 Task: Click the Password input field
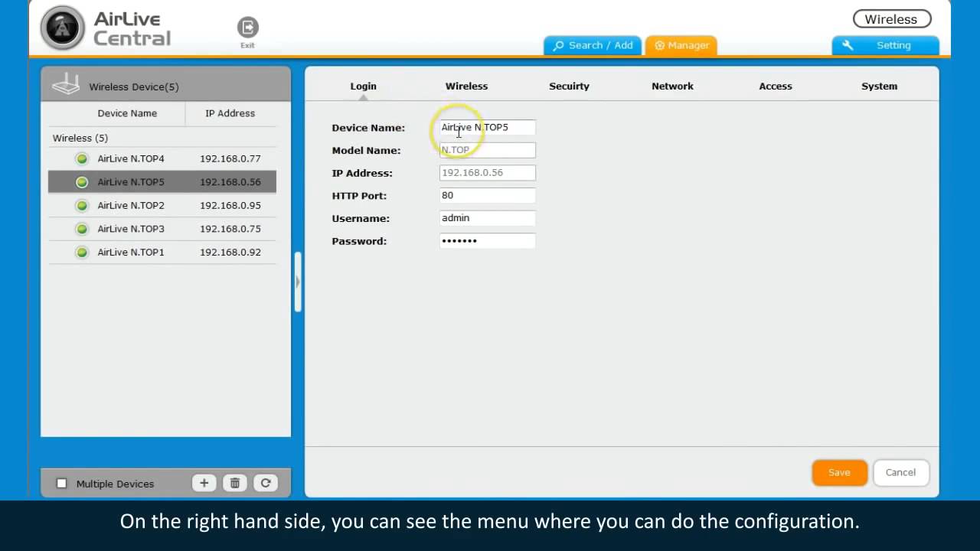click(x=488, y=241)
